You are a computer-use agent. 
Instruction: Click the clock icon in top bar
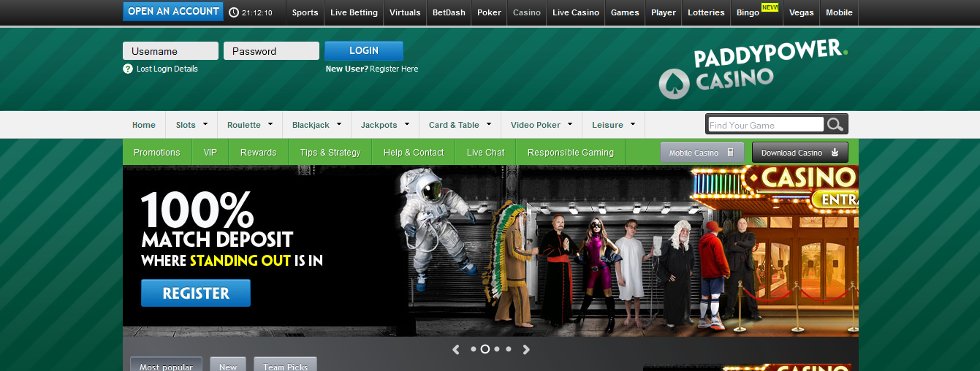pyautogui.click(x=234, y=12)
